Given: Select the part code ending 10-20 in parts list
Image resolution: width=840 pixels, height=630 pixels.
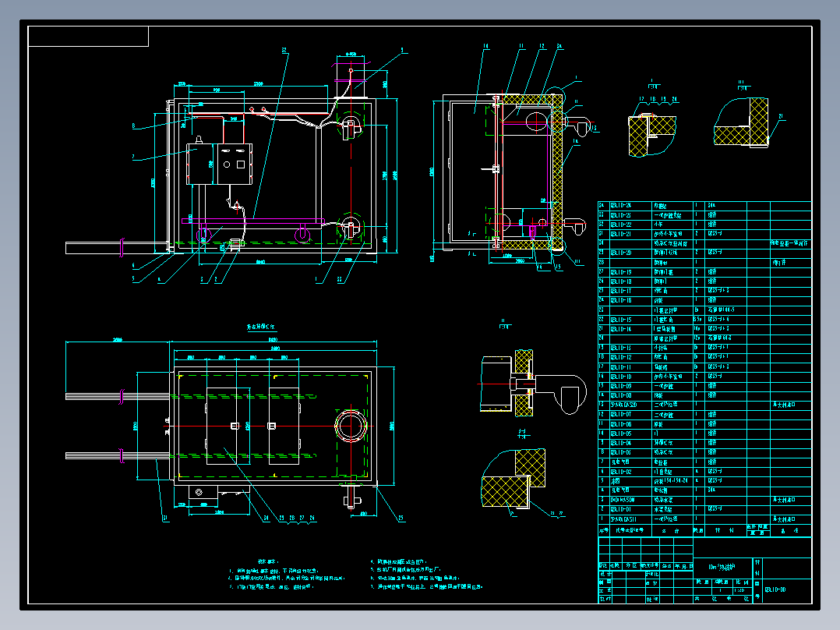Looking at the screenshot, I should pos(621,253).
